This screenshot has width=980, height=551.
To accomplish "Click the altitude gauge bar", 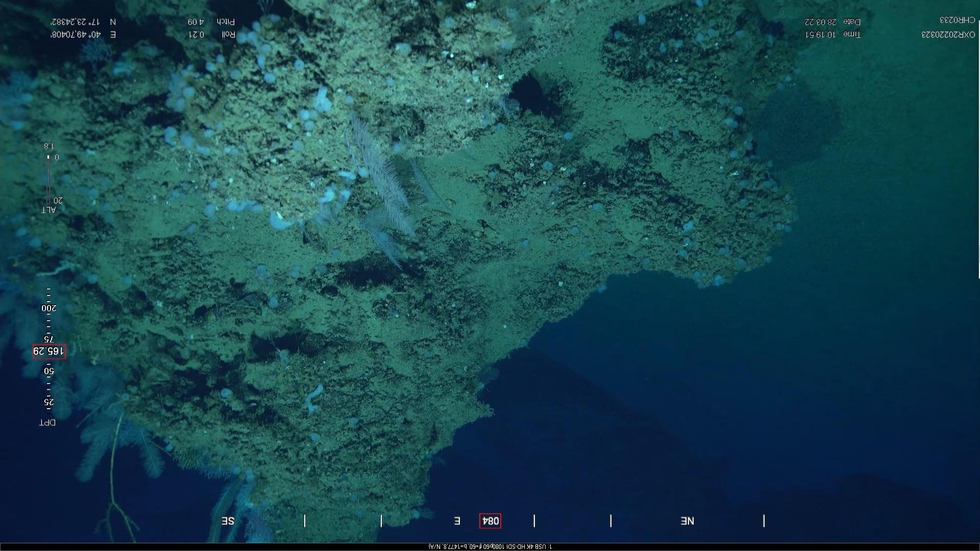I will [48, 180].
